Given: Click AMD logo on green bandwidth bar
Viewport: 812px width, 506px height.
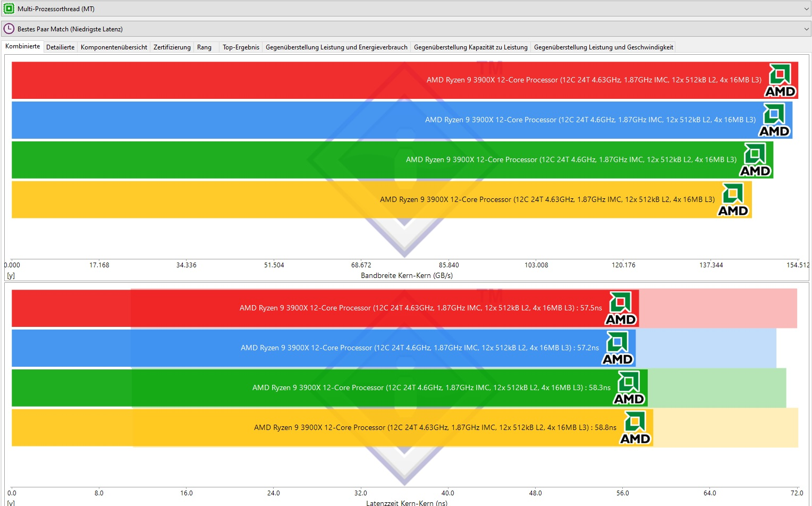Looking at the screenshot, I should pos(755,160).
